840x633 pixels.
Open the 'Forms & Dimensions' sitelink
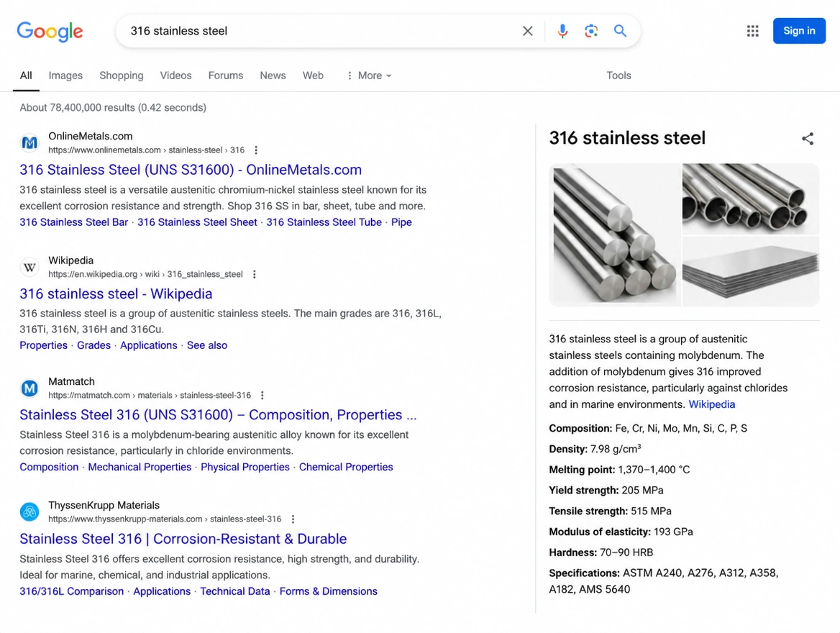pos(329,591)
